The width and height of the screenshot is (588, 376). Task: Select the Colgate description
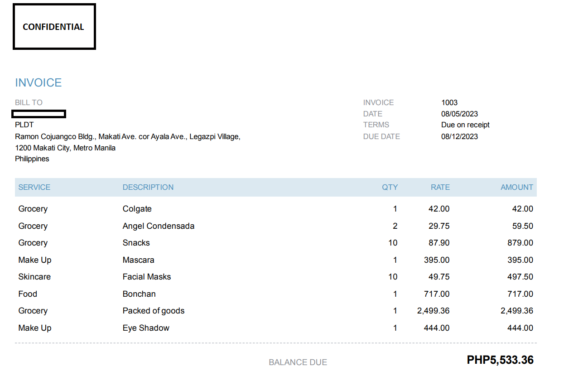[x=137, y=209]
